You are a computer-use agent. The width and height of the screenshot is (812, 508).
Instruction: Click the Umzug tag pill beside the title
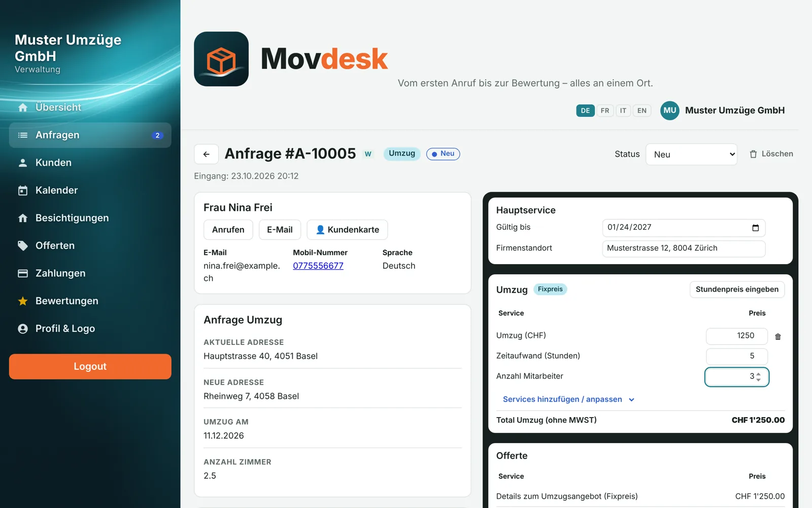click(x=402, y=153)
